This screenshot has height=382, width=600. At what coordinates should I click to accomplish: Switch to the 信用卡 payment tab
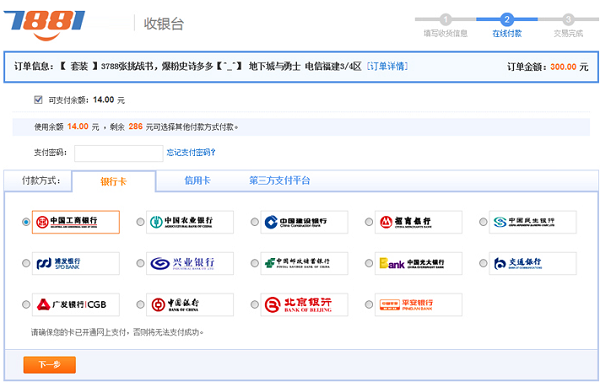coord(197,181)
